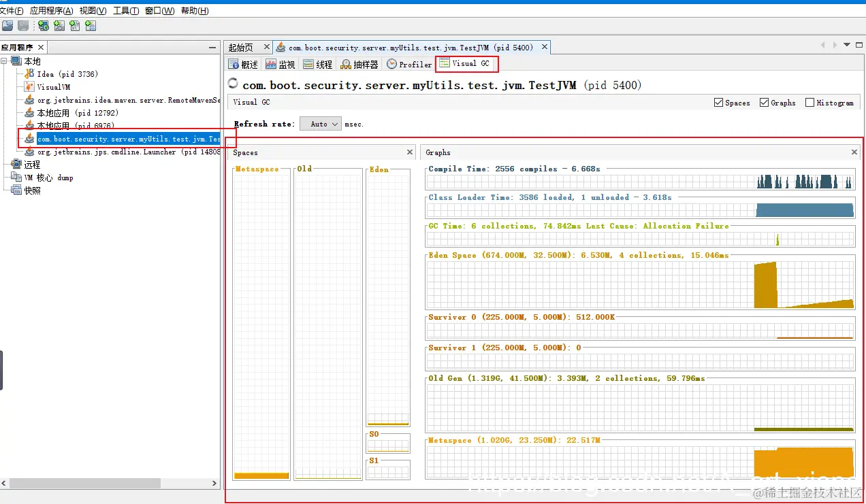The width and height of the screenshot is (866, 504).
Task: Click the Java icon of RemoteMavenServer process
Action: pos(29,100)
